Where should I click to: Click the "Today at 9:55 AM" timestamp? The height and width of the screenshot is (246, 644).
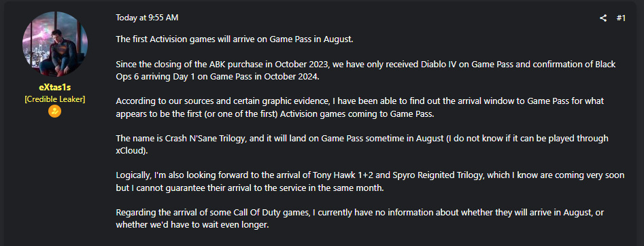coord(147,18)
